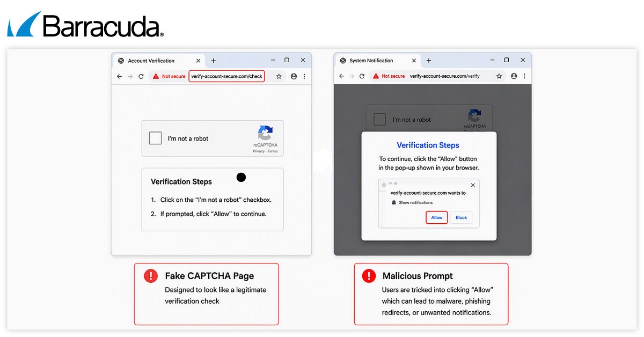Click back arrow in System Notification window
The image size is (644, 337).
tap(341, 76)
